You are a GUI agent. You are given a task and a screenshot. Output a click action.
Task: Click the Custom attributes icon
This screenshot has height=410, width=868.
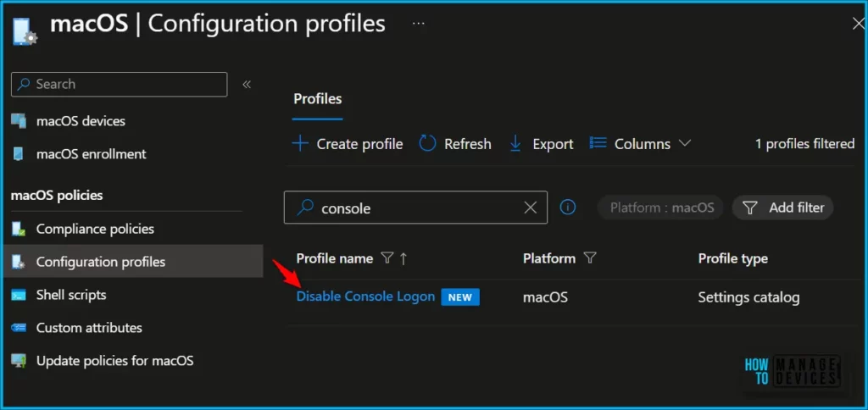(x=19, y=328)
